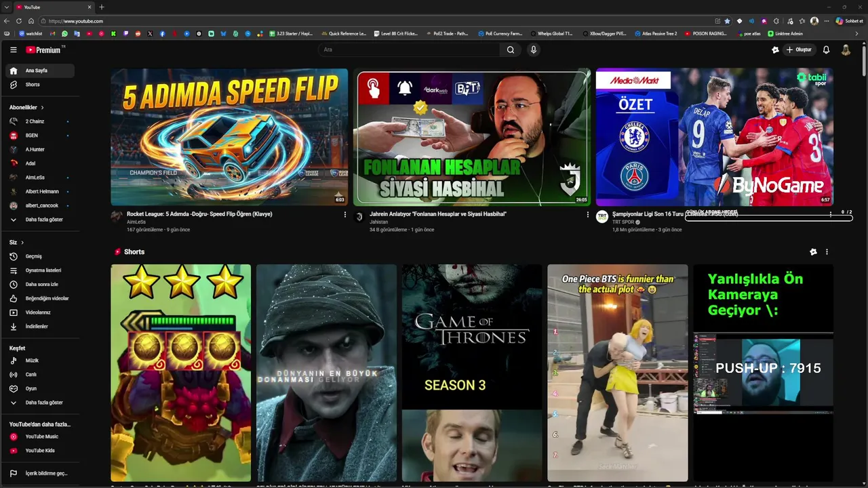The height and width of the screenshot is (488, 868).
Task: Open WhatsApp bookmark icon
Action: coord(65,33)
